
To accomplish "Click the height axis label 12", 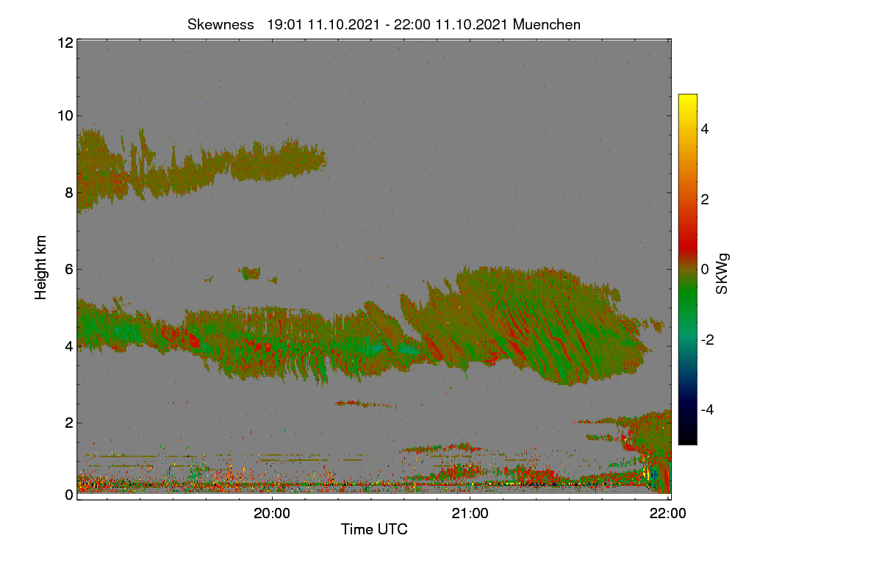I will 64,43.
